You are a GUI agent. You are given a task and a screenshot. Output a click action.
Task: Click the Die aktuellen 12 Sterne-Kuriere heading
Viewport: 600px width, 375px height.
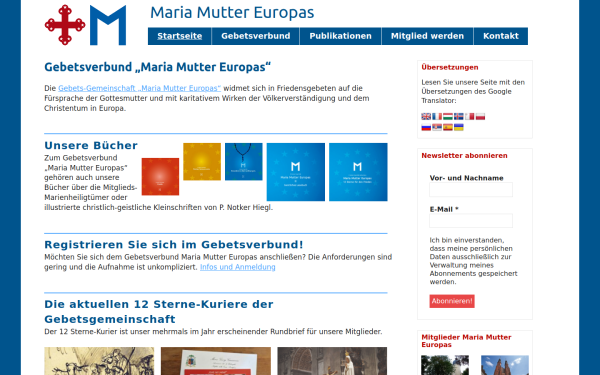[x=159, y=311]
